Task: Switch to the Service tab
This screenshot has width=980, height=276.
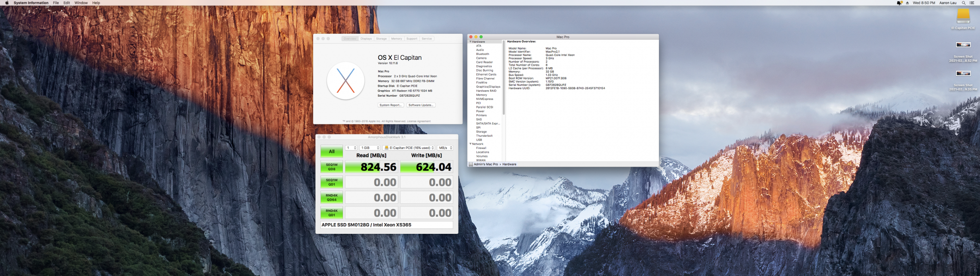Action: pos(427,39)
